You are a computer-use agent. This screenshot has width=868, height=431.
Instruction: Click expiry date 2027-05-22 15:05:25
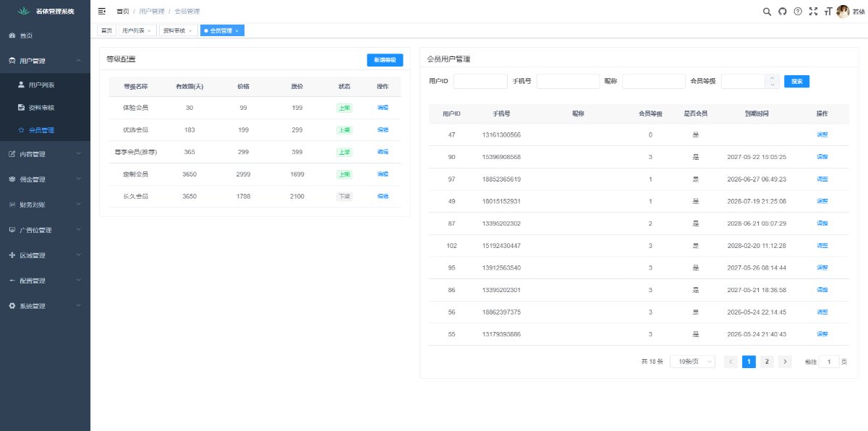coord(757,157)
